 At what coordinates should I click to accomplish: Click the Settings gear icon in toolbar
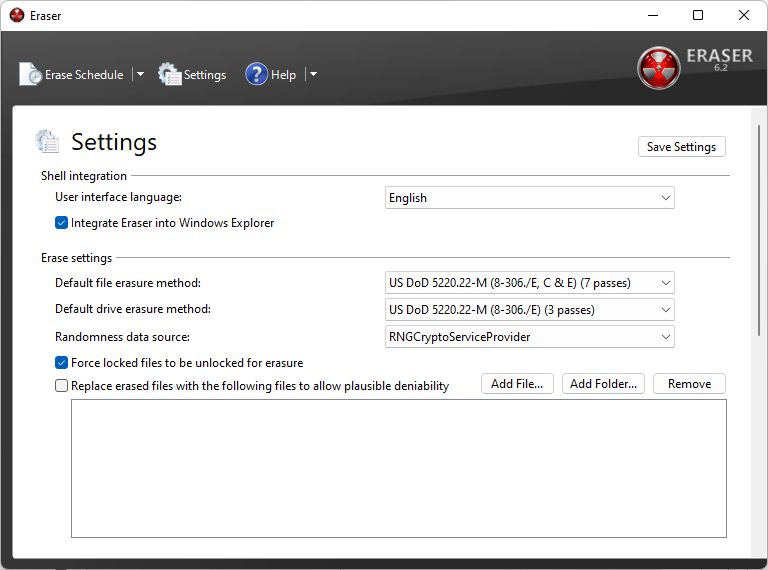pos(169,74)
